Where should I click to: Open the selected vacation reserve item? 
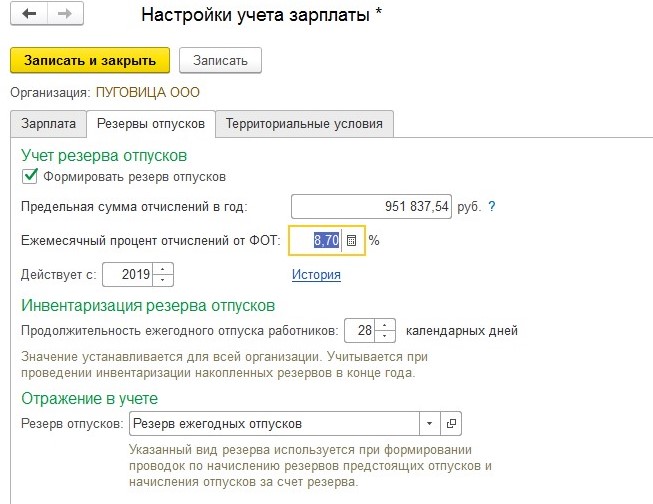point(450,423)
